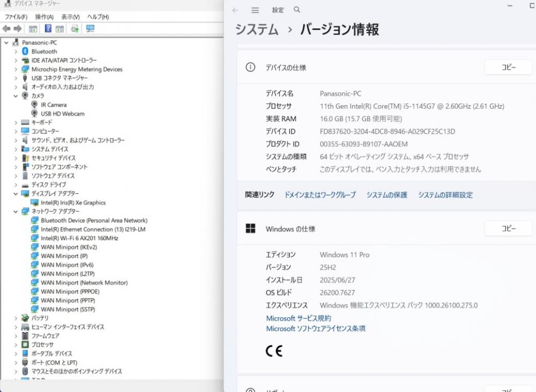536x392 pixels.
Task: Click the device ID value FD837620-3204-4DC8-8946-A029CF25C13D
Action: pyautogui.click(x=388, y=131)
